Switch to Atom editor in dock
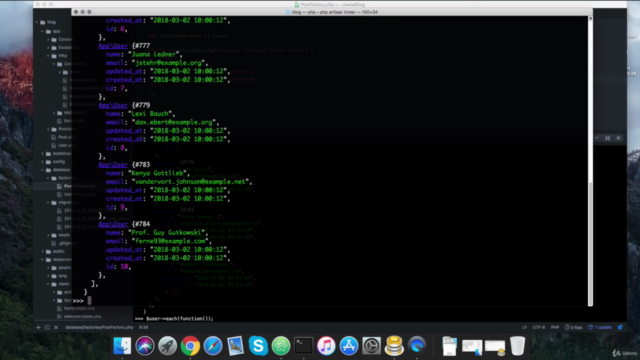This screenshot has height=360, width=640. pyautogui.click(x=281, y=346)
